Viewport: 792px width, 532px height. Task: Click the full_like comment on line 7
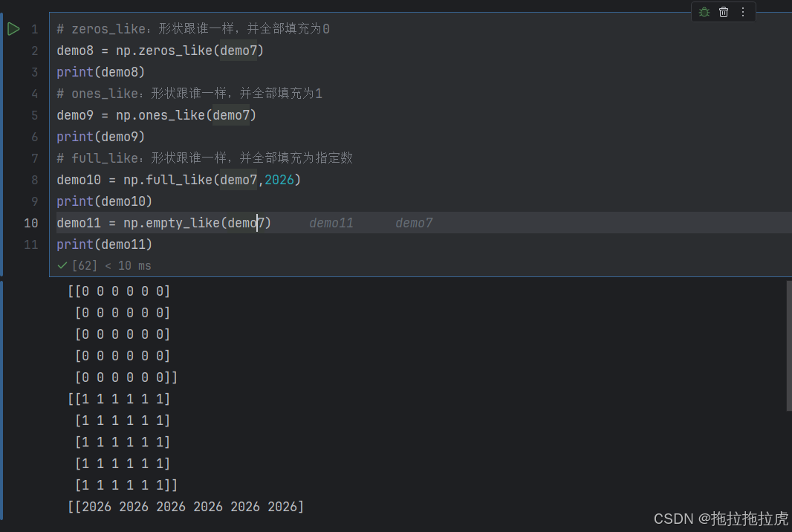(204, 158)
